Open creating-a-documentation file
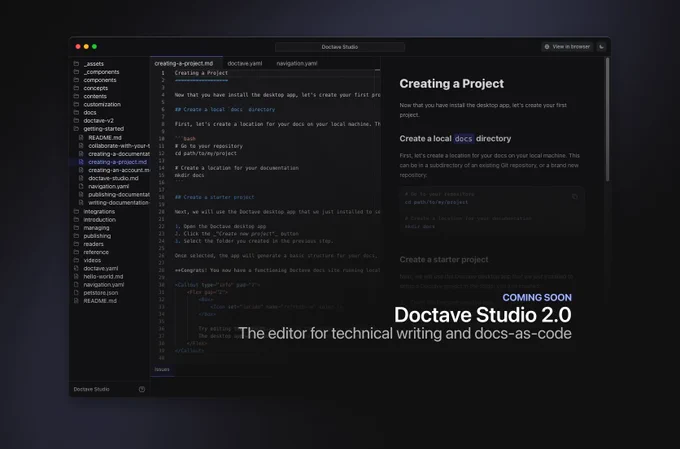 (119, 154)
